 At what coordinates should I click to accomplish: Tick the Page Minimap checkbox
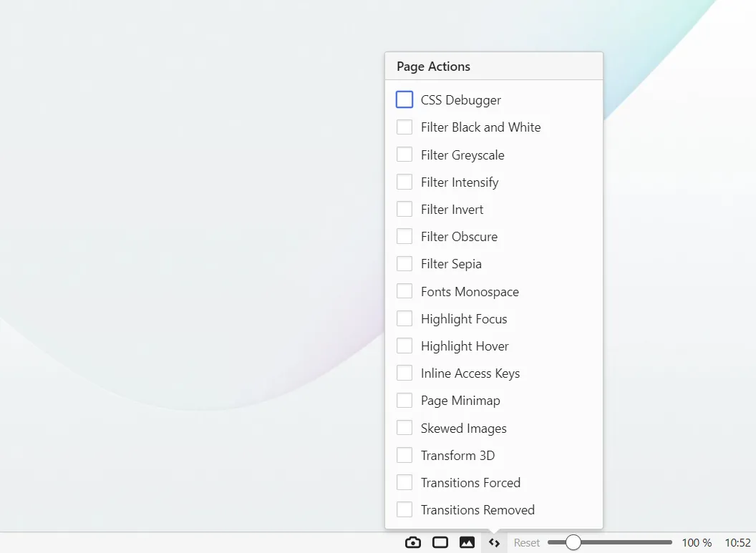404,401
